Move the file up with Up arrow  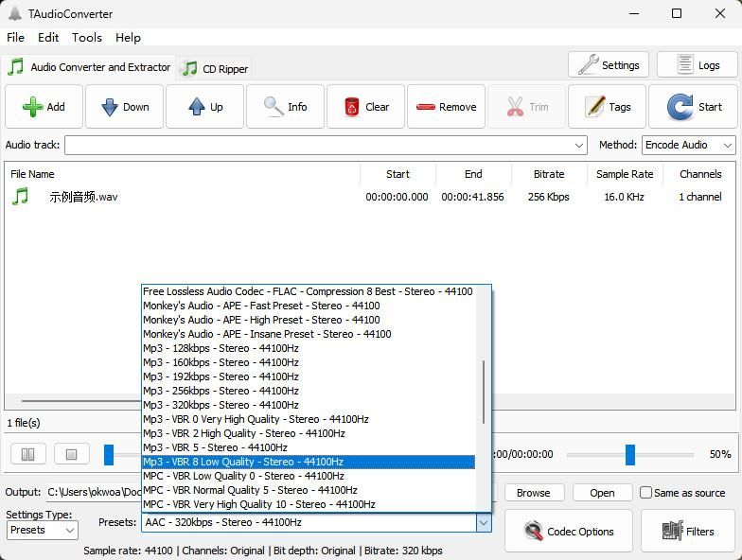click(x=204, y=107)
